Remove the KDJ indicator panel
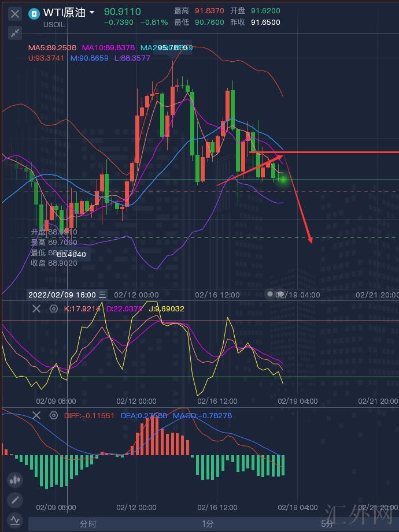 [36, 309]
